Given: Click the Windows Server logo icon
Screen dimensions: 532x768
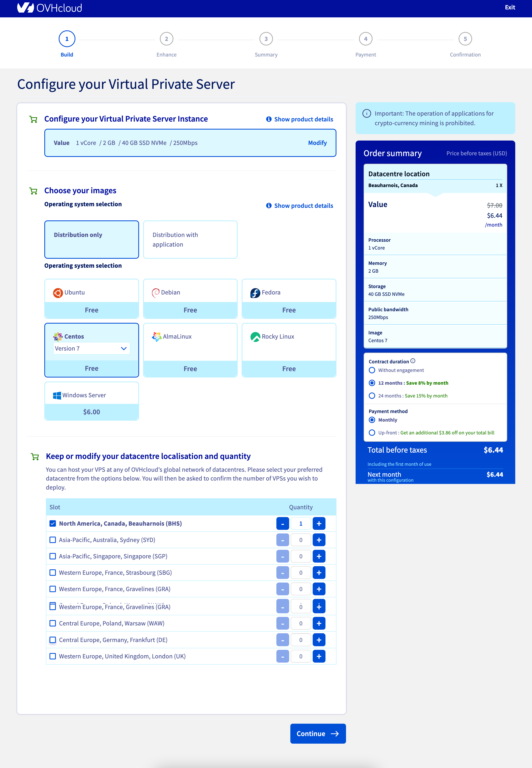Looking at the screenshot, I should 57,395.
